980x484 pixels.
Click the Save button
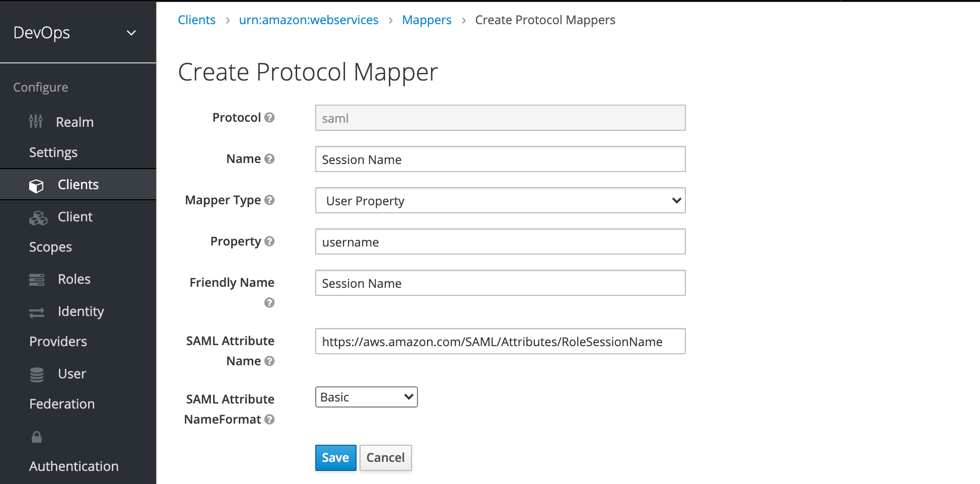[x=335, y=458]
